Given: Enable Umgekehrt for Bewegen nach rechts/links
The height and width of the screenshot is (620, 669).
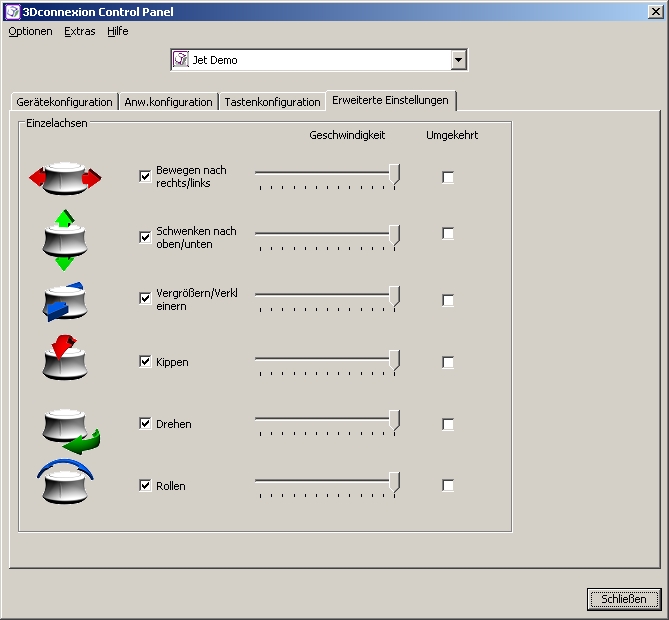Looking at the screenshot, I should coord(448,177).
